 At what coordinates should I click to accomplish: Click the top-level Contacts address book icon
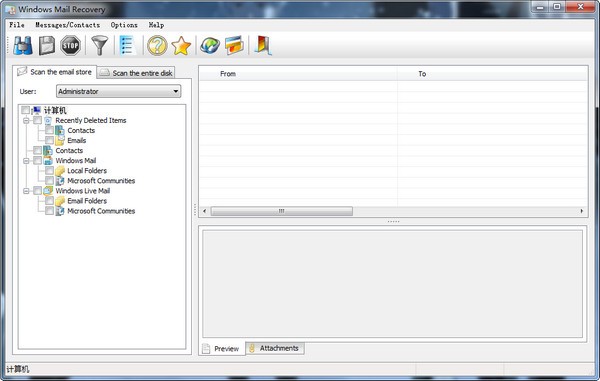tap(48, 151)
